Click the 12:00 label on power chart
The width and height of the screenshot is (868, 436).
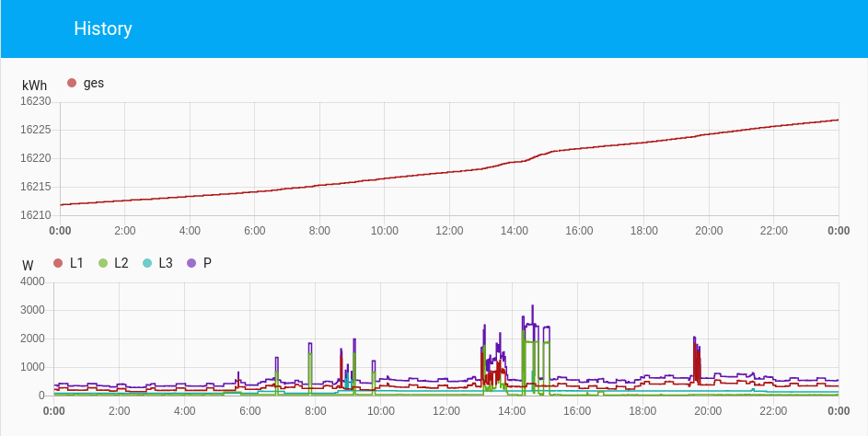click(x=446, y=411)
